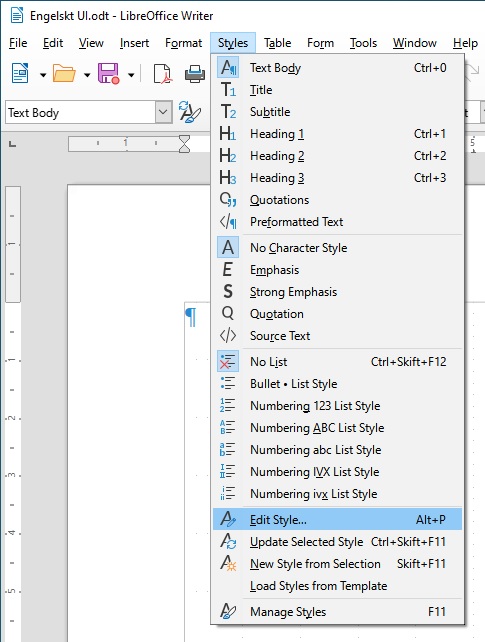Click the New document icon in toolbar
This screenshot has height=642, width=485.
(20, 74)
